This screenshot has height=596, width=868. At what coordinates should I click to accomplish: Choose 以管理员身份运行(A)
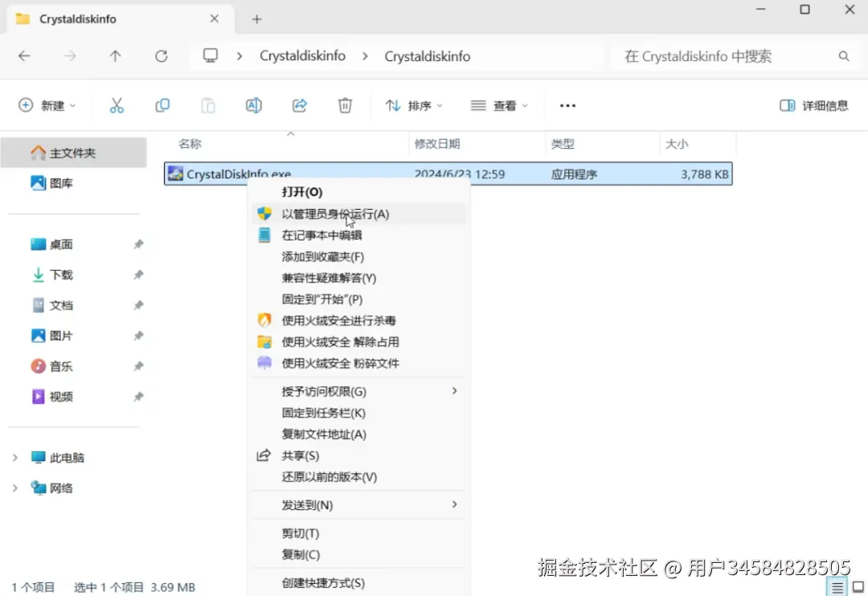click(x=358, y=214)
